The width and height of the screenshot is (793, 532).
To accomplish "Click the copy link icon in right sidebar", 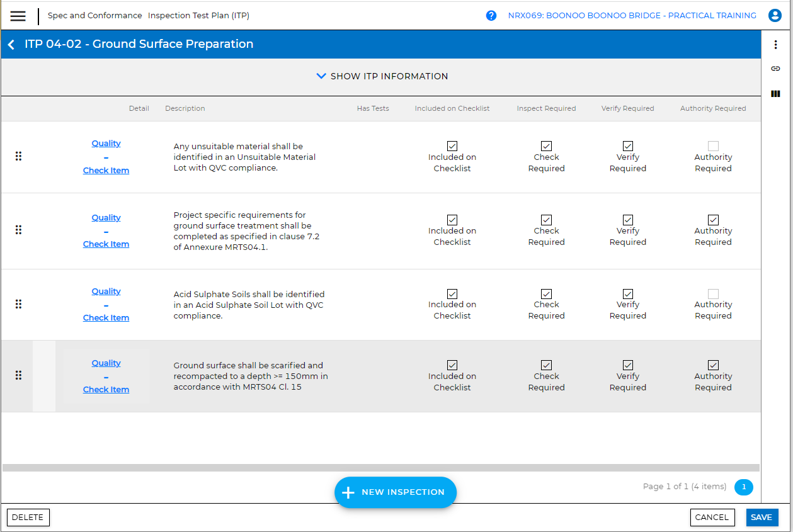I will pyautogui.click(x=775, y=69).
